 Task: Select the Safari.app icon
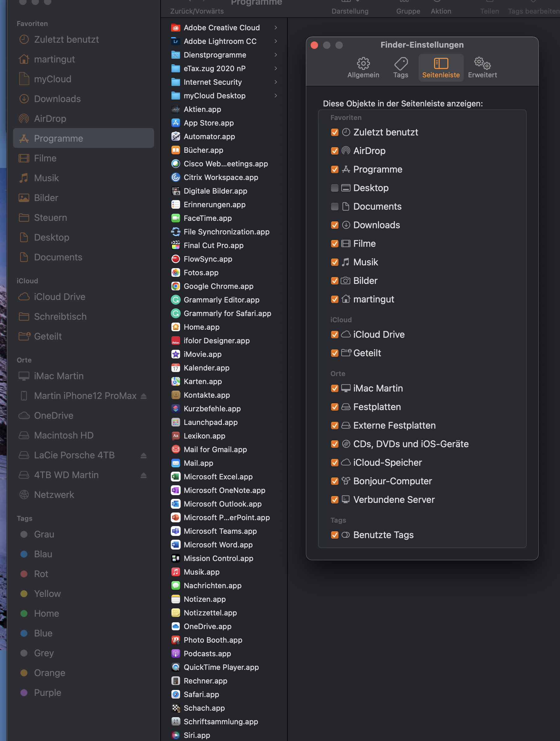(x=176, y=694)
